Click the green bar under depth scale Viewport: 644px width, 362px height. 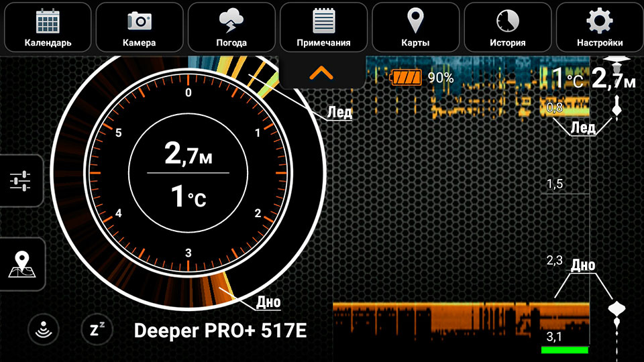(x=564, y=350)
